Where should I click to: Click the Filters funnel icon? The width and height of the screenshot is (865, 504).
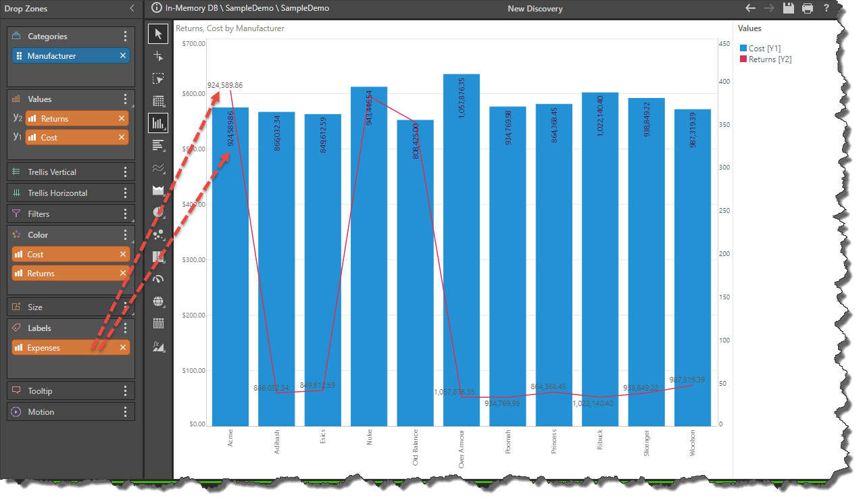click(x=16, y=213)
